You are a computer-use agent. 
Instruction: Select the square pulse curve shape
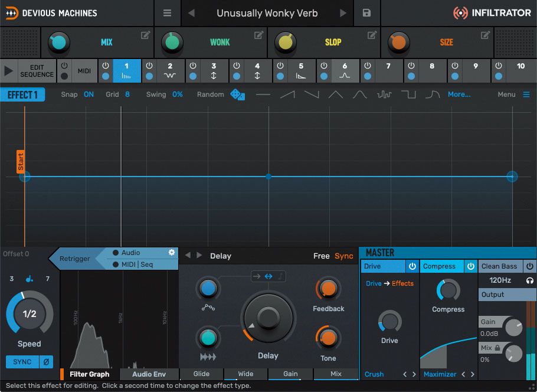[408, 94]
